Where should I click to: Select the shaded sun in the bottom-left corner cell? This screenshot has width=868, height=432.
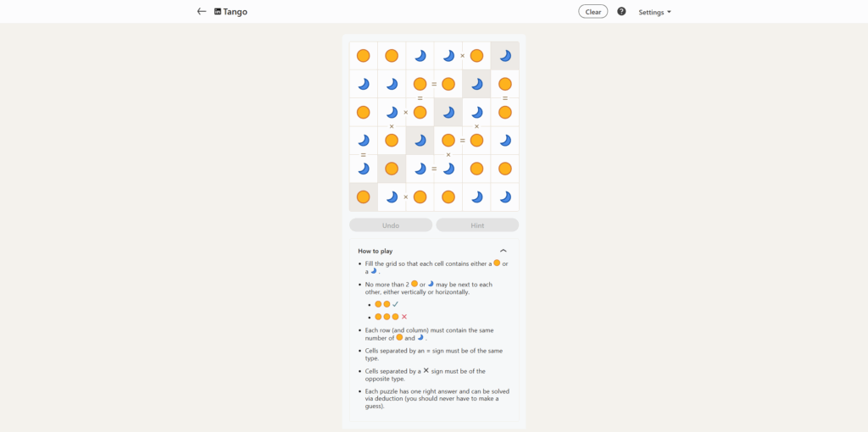pyautogui.click(x=363, y=197)
